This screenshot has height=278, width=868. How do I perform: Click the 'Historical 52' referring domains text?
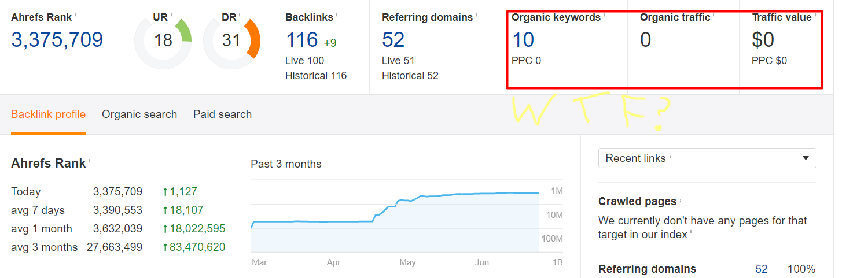(x=410, y=76)
